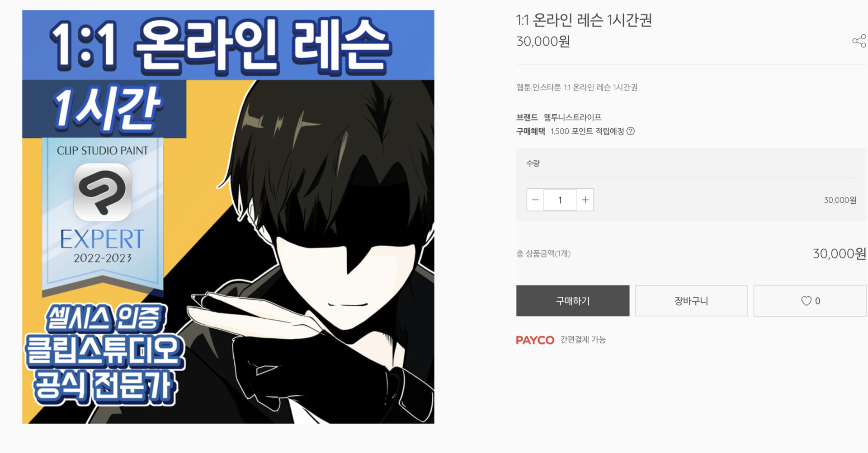Open the points info question mark icon
This screenshot has width=868, height=453.
tap(631, 131)
